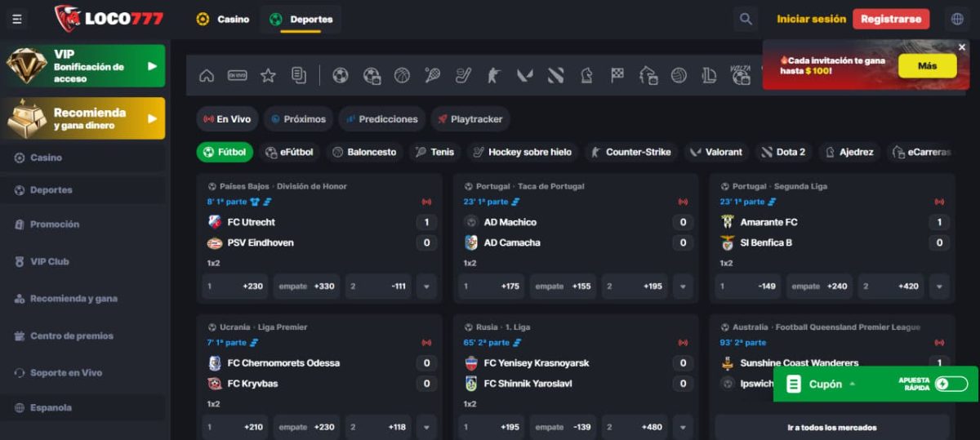
Task: Click the Iniciar sesión link
Action: [811, 19]
